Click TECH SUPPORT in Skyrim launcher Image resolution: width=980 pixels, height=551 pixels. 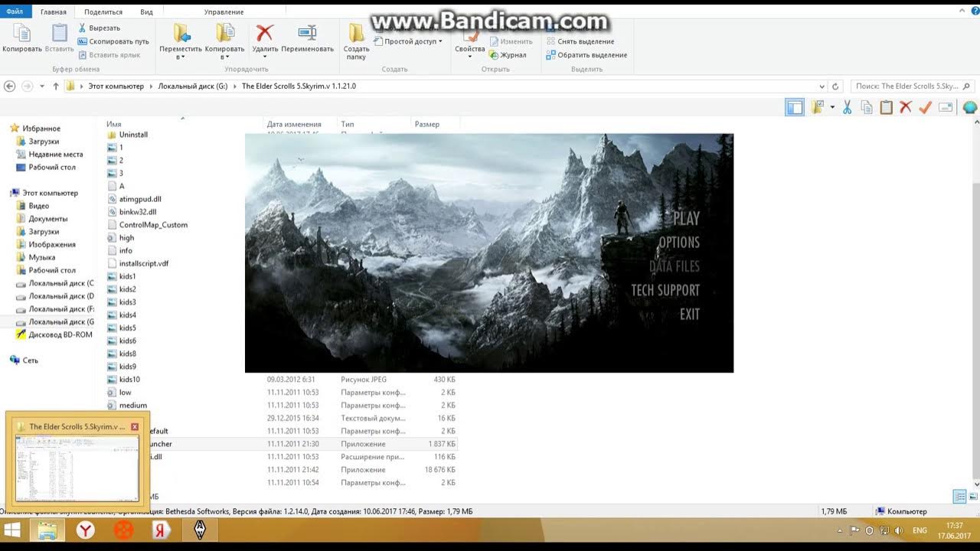click(x=665, y=290)
